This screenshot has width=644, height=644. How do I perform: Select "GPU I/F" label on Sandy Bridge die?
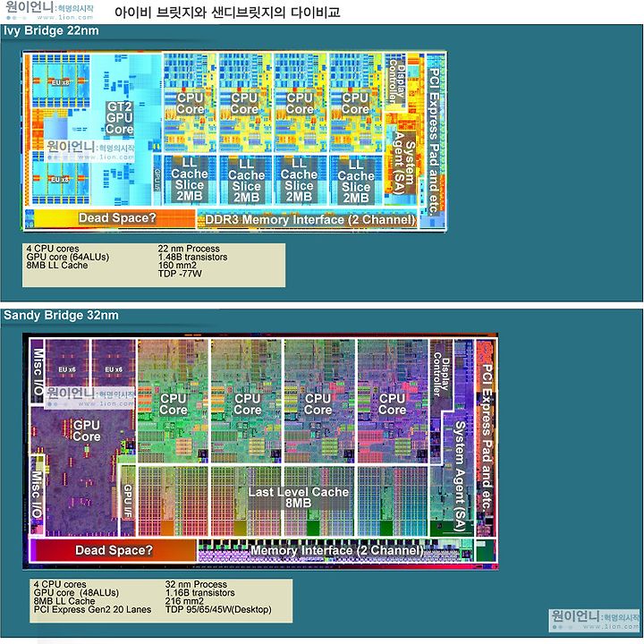tap(128, 501)
